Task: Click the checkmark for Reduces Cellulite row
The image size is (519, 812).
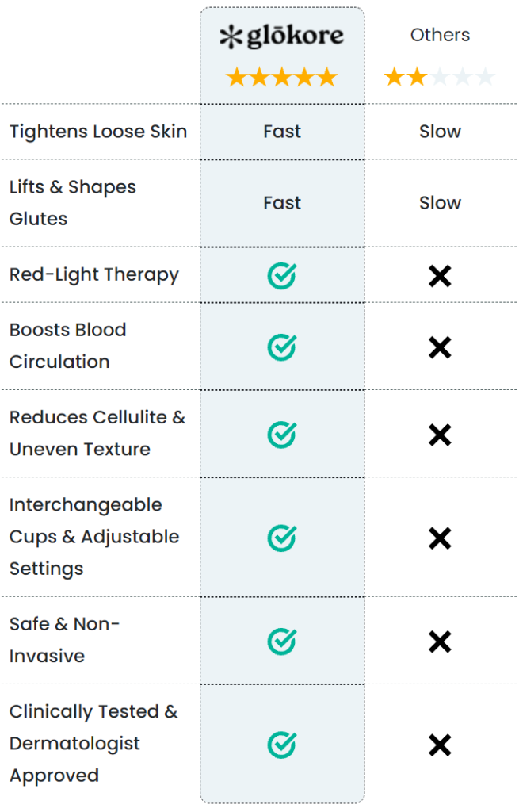Action: [x=282, y=435]
